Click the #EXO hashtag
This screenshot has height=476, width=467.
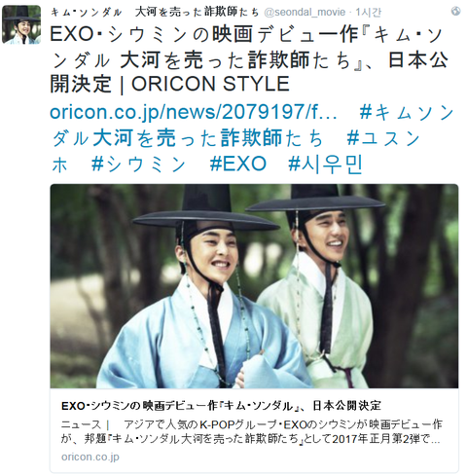tap(237, 164)
